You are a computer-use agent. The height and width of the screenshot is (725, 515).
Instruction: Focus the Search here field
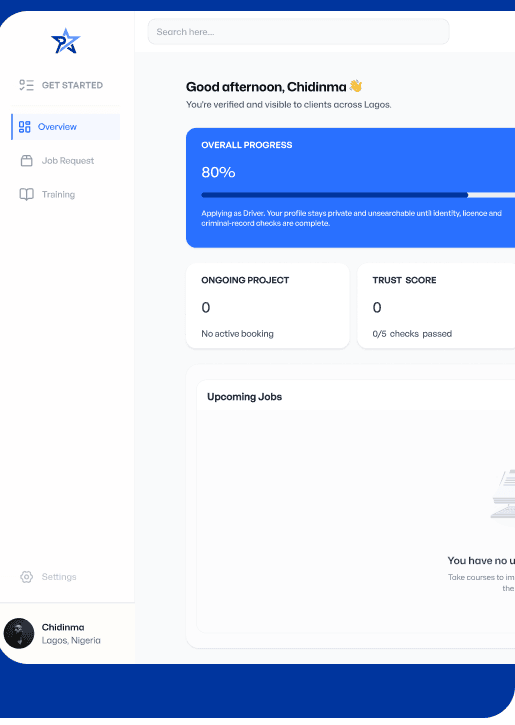pos(298,32)
